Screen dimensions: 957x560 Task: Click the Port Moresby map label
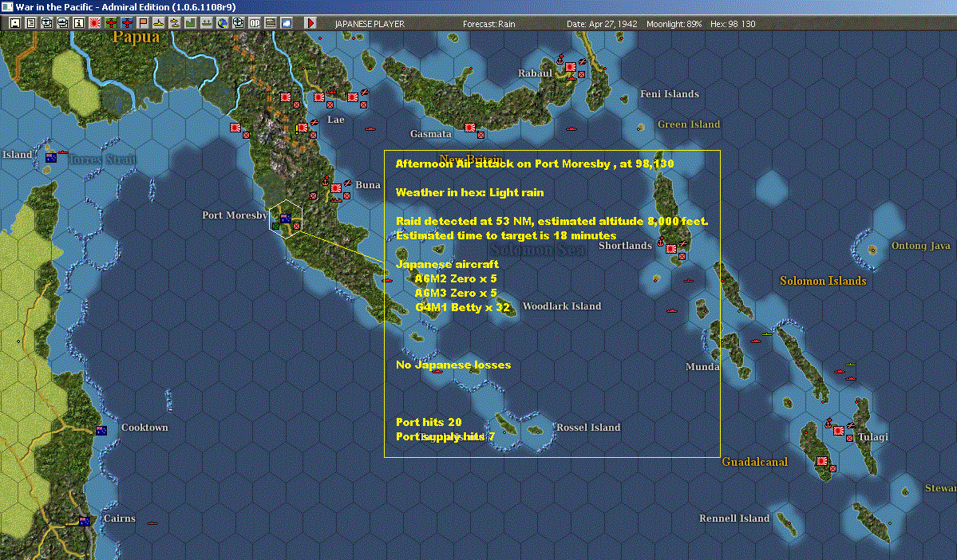pyautogui.click(x=235, y=215)
